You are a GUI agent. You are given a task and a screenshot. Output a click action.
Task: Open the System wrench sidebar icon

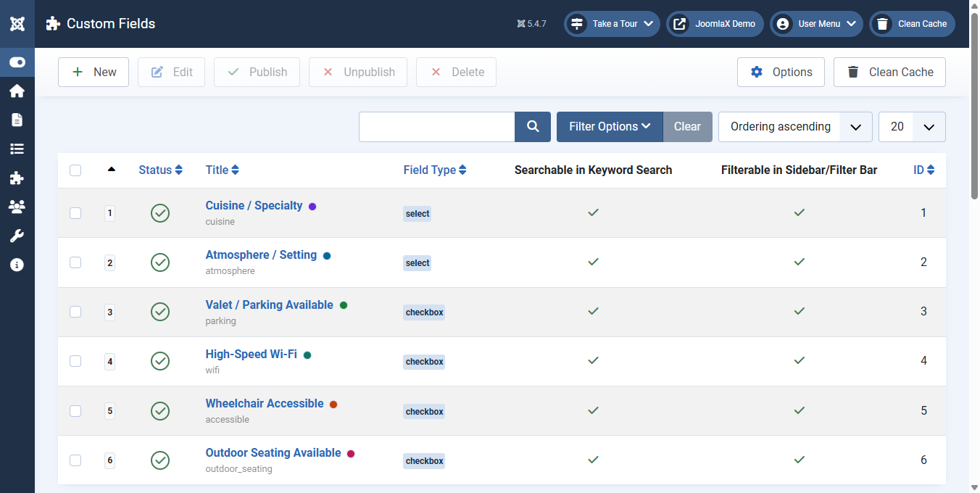17,236
